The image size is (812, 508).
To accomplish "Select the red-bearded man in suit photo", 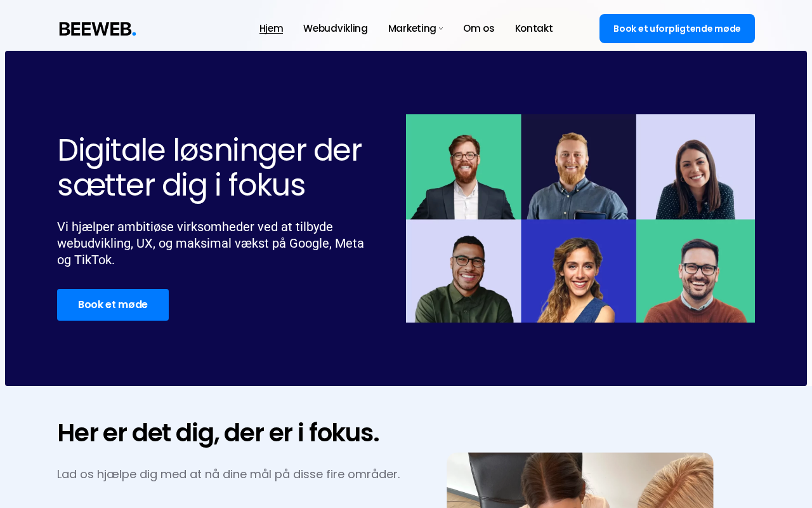I will [x=463, y=167].
